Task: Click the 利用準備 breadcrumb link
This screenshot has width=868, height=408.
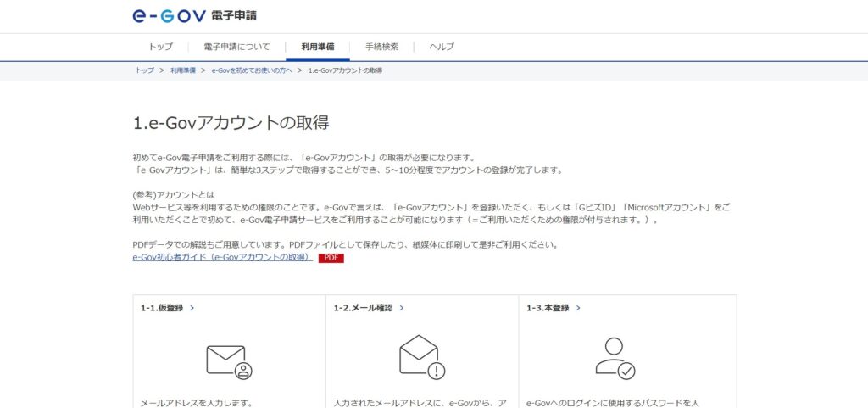Action: (183, 71)
